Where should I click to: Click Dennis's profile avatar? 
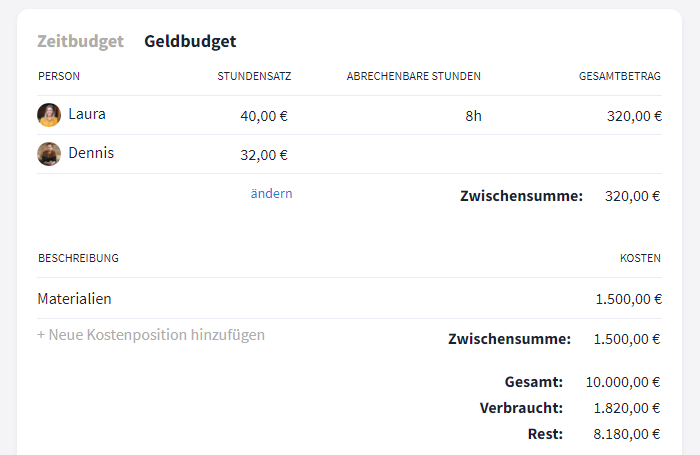(49, 154)
